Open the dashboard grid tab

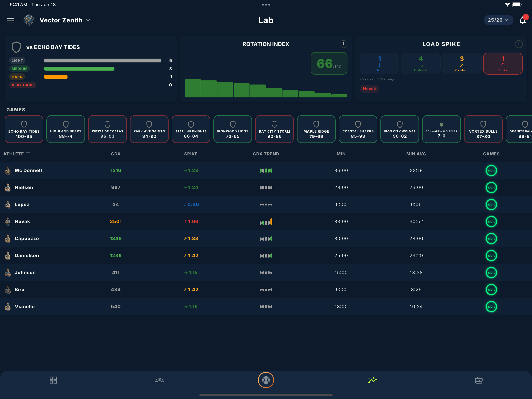click(x=53, y=380)
